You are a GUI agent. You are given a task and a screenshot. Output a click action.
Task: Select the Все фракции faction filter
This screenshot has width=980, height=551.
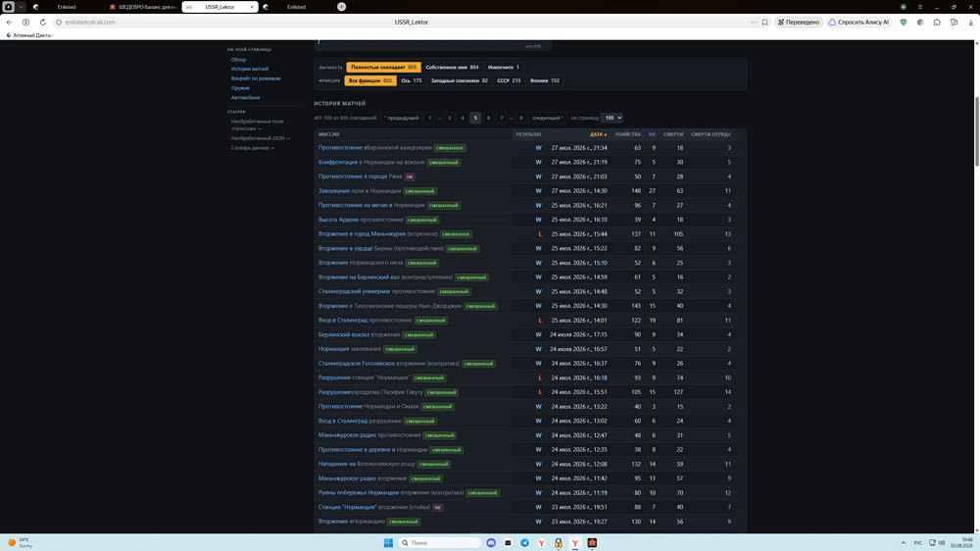[370, 80]
